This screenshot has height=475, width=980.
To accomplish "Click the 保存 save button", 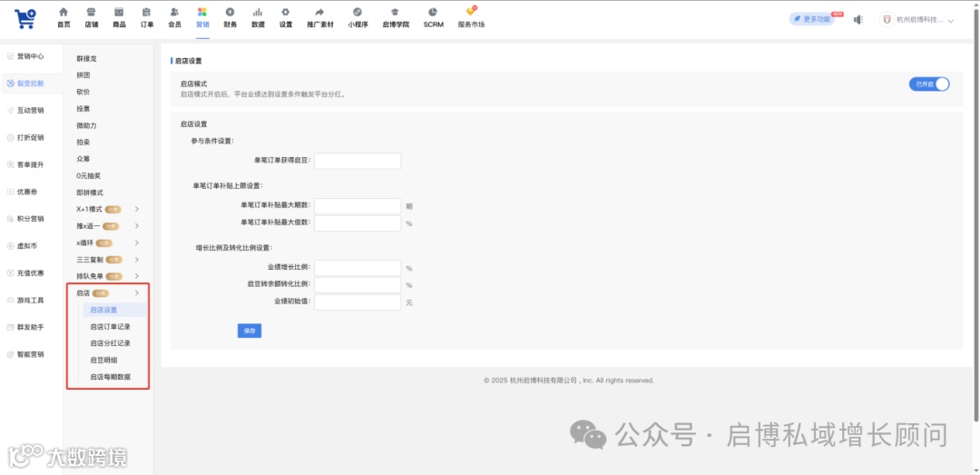I will [250, 332].
